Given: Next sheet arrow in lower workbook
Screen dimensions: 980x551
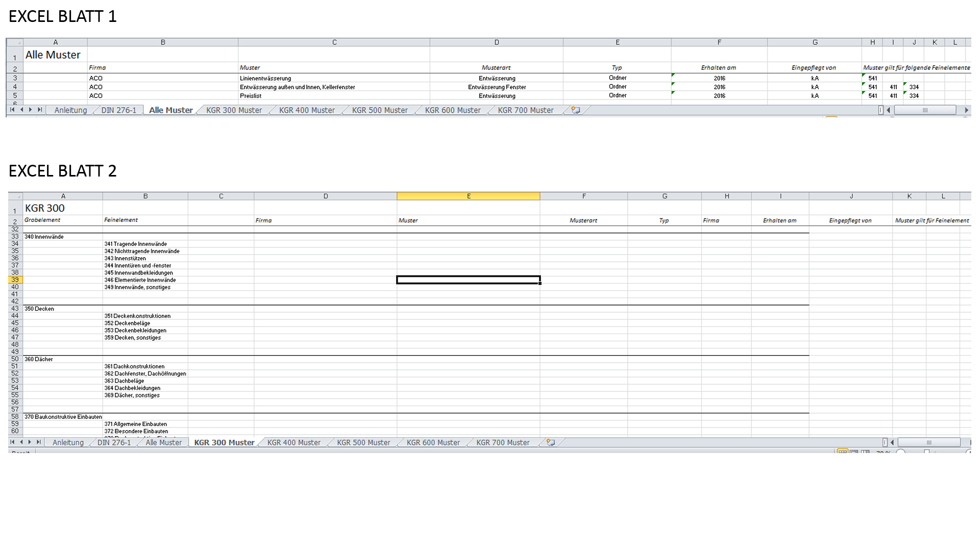Looking at the screenshot, I should tap(30, 442).
